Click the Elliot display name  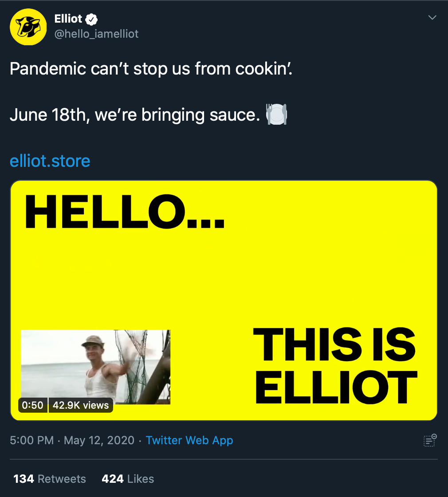coord(68,19)
